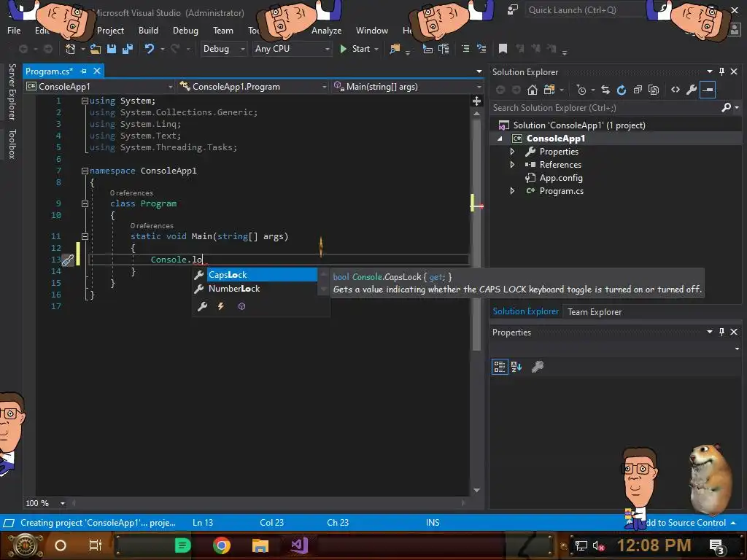Open the Main(string[] args) member dropdown
The height and width of the screenshot is (560, 747).
coord(407,87)
